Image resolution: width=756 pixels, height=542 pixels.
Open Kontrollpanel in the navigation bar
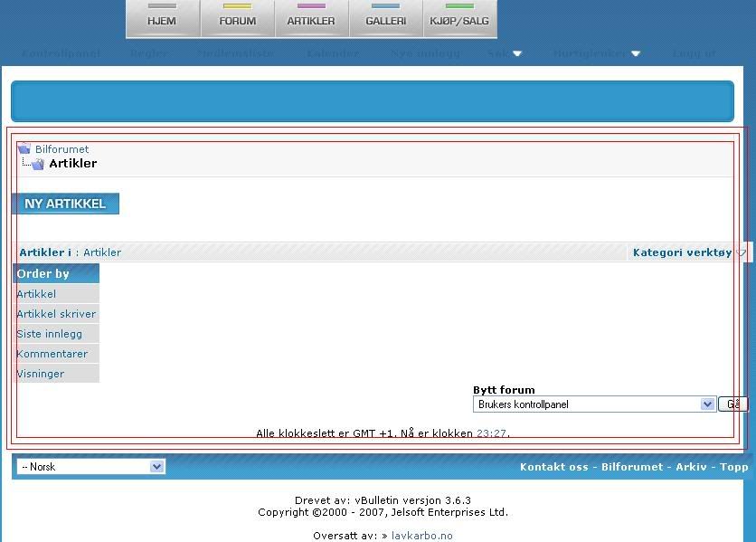(61, 53)
